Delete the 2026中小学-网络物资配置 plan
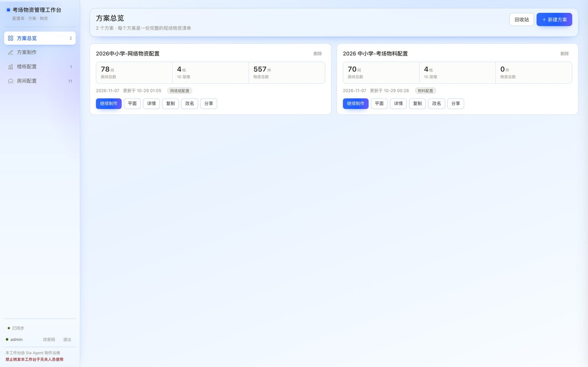 318,54
